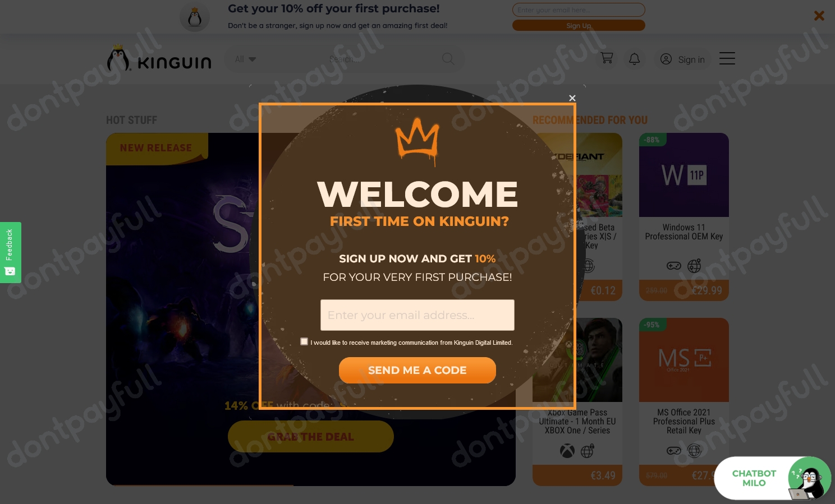835x504 pixels.
Task: Open the notifications bell
Action: [x=635, y=59]
